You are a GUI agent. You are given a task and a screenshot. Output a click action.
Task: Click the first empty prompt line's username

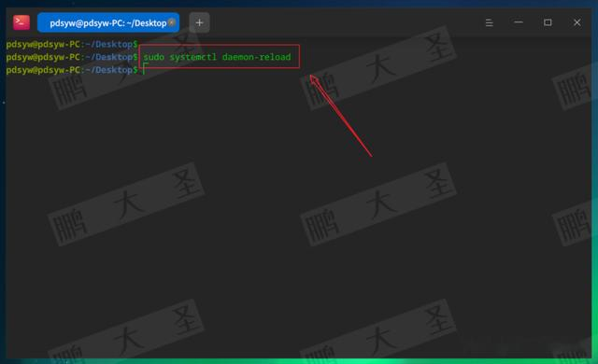pos(43,44)
